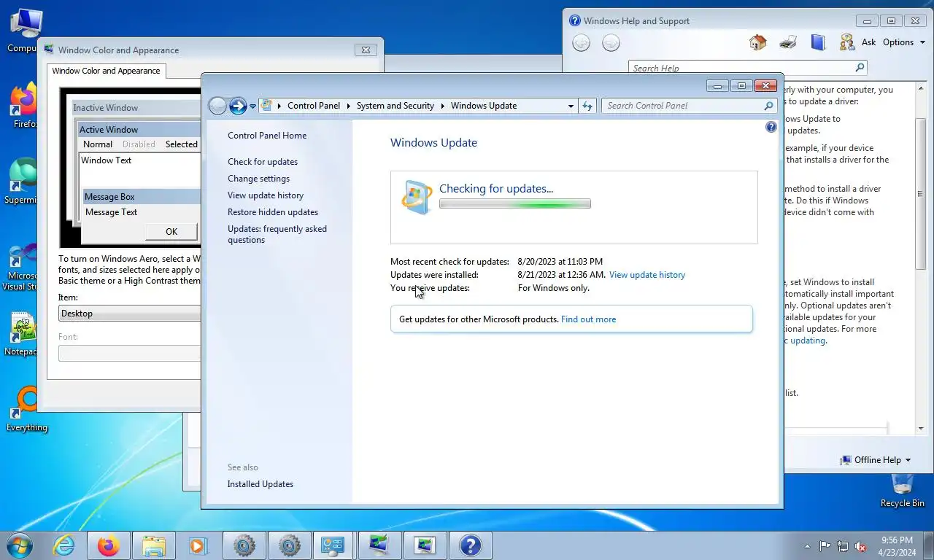Show hidden icons in the system tray
Viewport: 934px width, 560px height.
coord(807,546)
